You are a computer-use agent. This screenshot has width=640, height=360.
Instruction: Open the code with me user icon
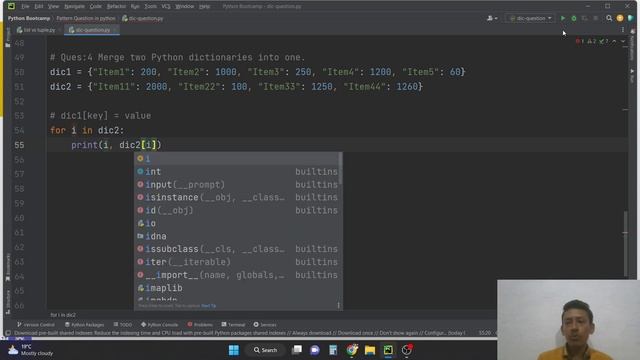click(x=492, y=18)
